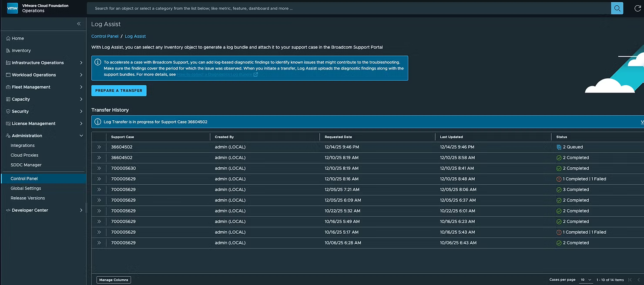The width and height of the screenshot is (644, 285).
Task: Click the Home icon in sidebar
Action: click(x=8, y=39)
